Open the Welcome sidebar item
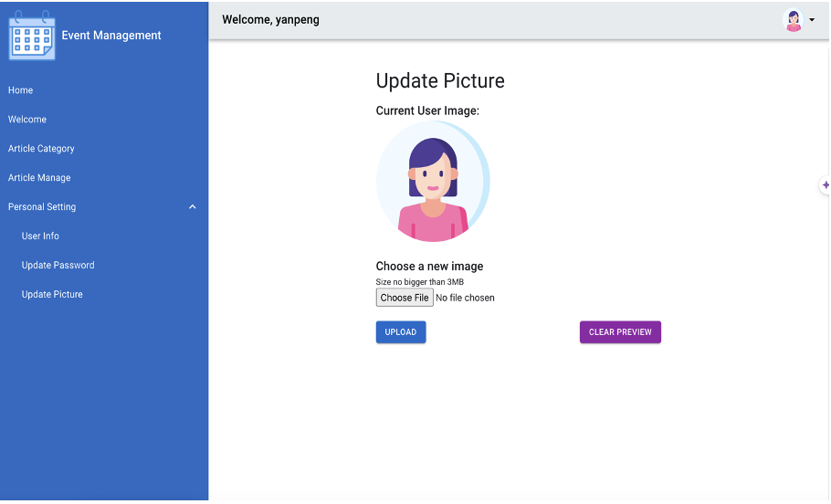 pyautogui.click(x=27, y=120)
